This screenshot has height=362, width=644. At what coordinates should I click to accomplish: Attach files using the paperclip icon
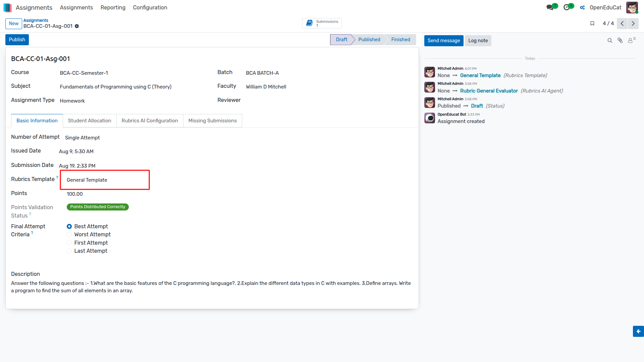click(x=620, y=41)
